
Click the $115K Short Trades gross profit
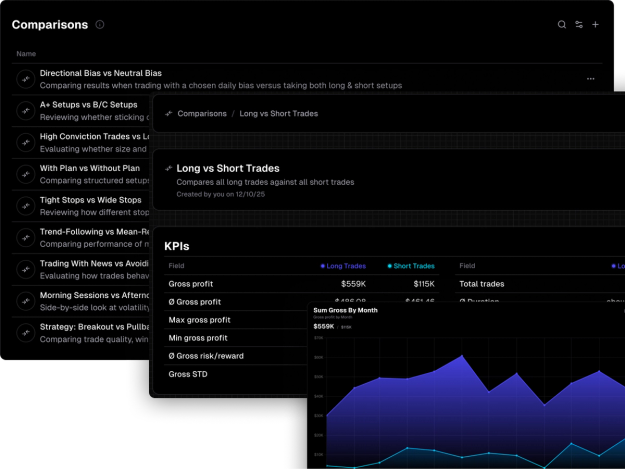pyautogui.click(x=424, y=284)
